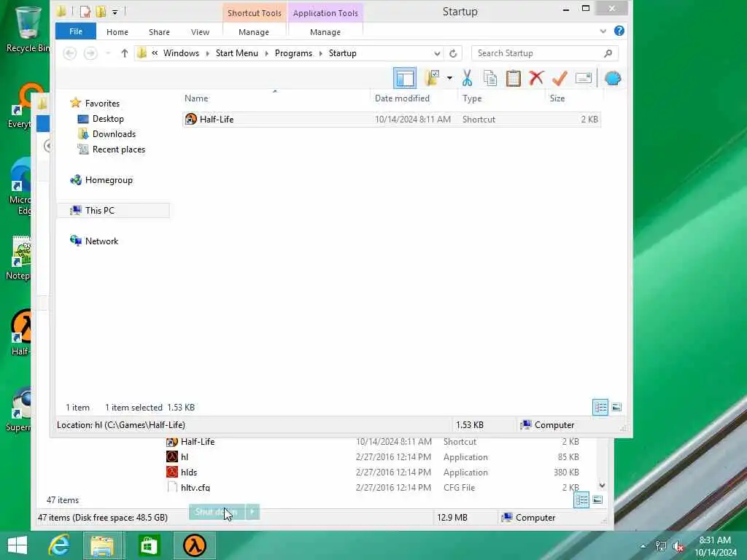
Task: Open the Windows Start button
Action: coord(18,545)
